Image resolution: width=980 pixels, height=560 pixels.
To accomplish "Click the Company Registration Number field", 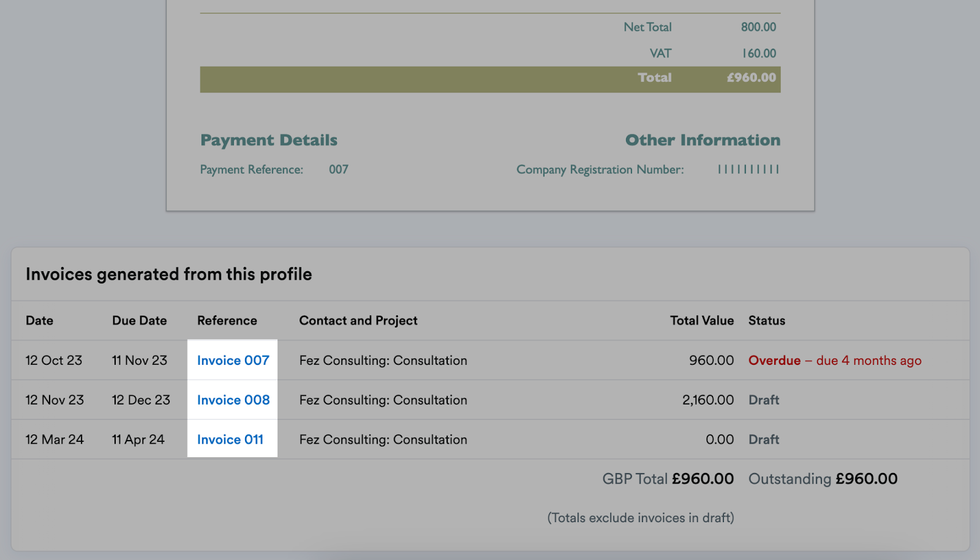I will (600, 170).
